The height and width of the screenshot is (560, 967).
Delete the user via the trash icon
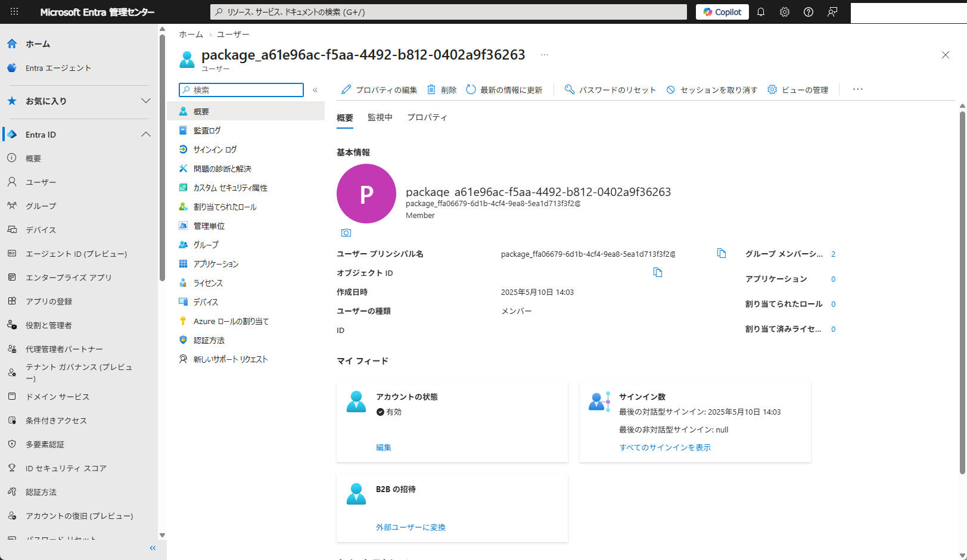(x=432, y=89)
